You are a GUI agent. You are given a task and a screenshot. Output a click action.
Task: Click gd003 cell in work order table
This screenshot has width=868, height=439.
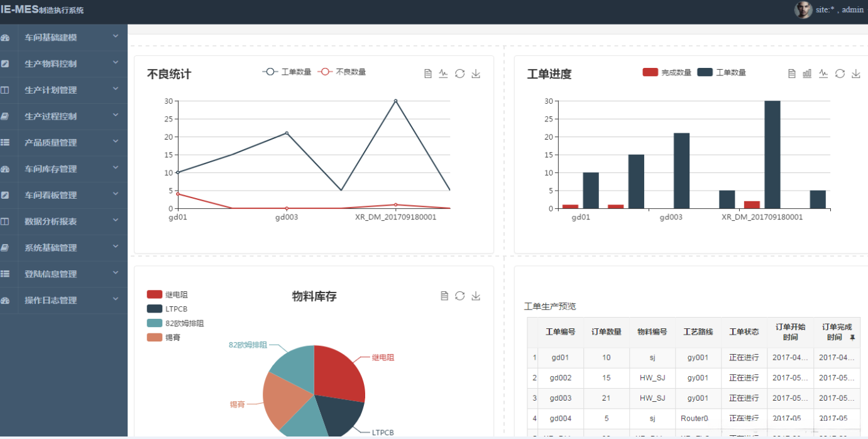[561, 398]
